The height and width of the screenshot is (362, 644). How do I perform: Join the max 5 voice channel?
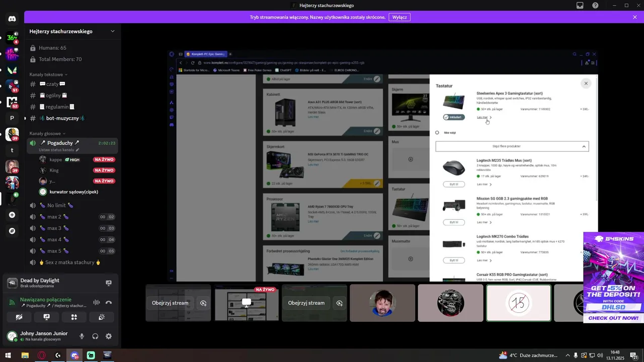pyautogui.click(x=72, y=251)
